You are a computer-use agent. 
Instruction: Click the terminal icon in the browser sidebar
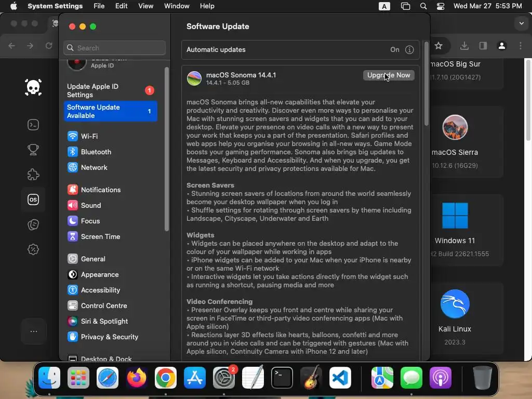tap(33, 125)
